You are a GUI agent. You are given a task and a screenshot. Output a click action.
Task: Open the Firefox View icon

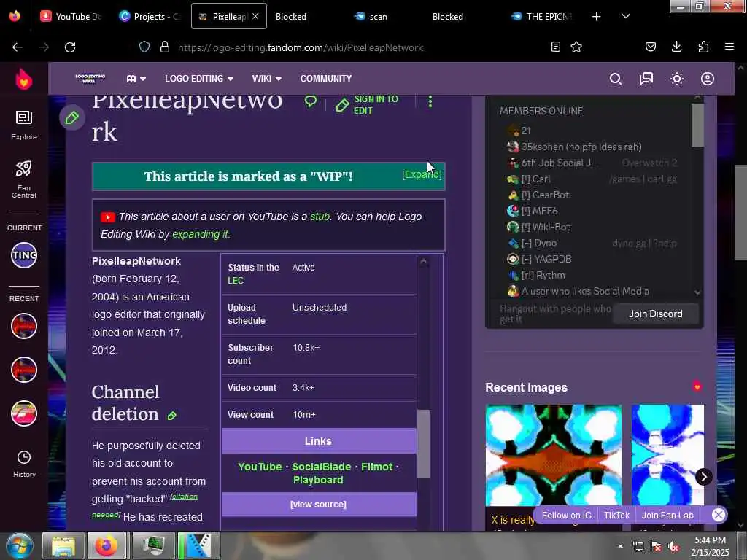coord(15,16)
